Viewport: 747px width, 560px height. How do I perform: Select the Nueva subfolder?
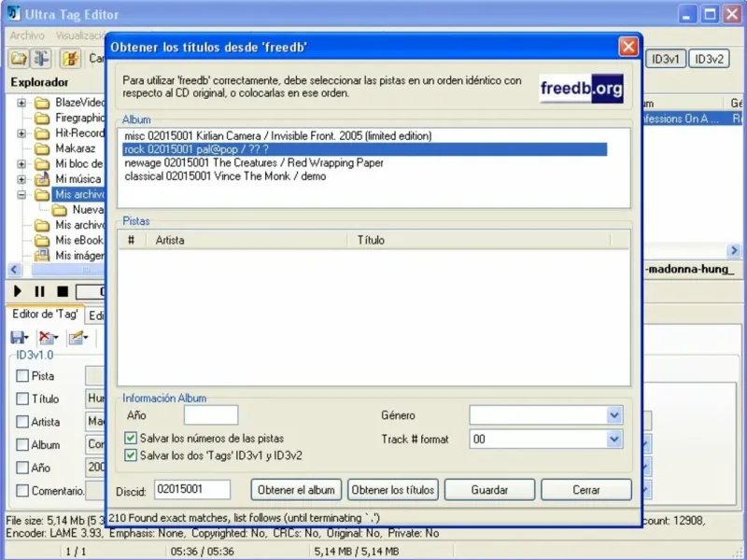click(x=88, y=209)
